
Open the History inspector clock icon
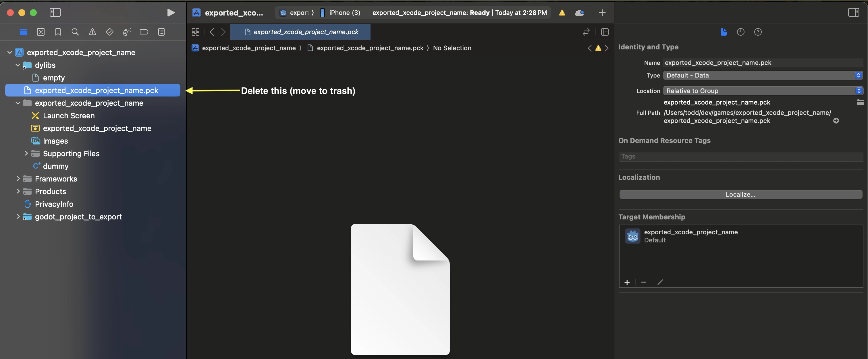pos(741,32)
